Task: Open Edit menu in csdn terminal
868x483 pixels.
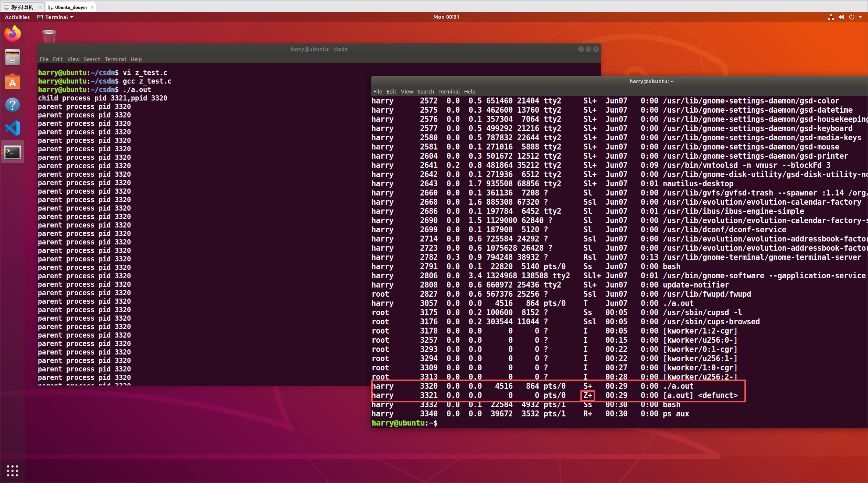Action: coord(58,59)
